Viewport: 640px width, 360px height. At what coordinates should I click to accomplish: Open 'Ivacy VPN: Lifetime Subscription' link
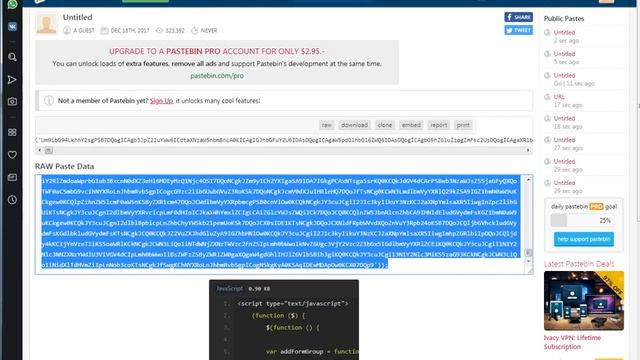572,342
